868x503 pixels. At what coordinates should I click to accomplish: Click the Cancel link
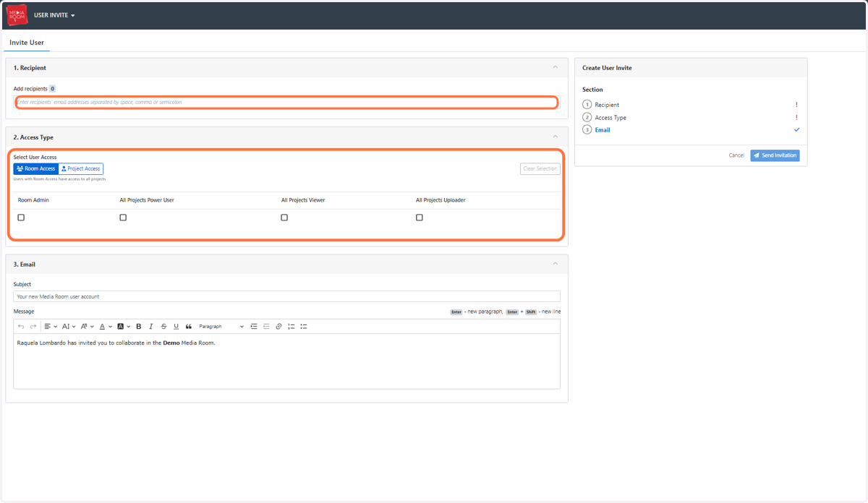coord(736,155)
